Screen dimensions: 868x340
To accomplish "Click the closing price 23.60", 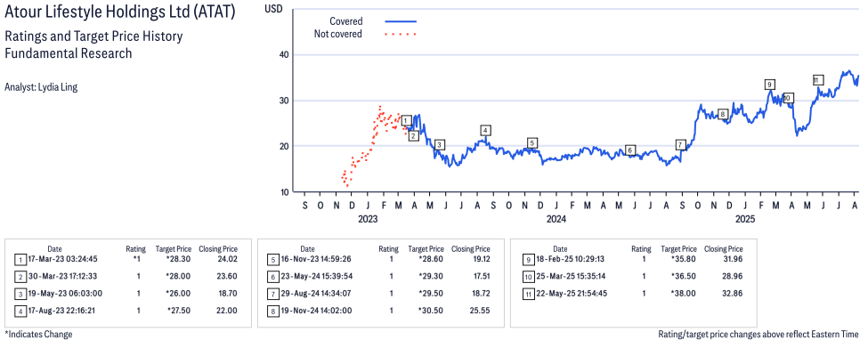I will click(228, 276).
